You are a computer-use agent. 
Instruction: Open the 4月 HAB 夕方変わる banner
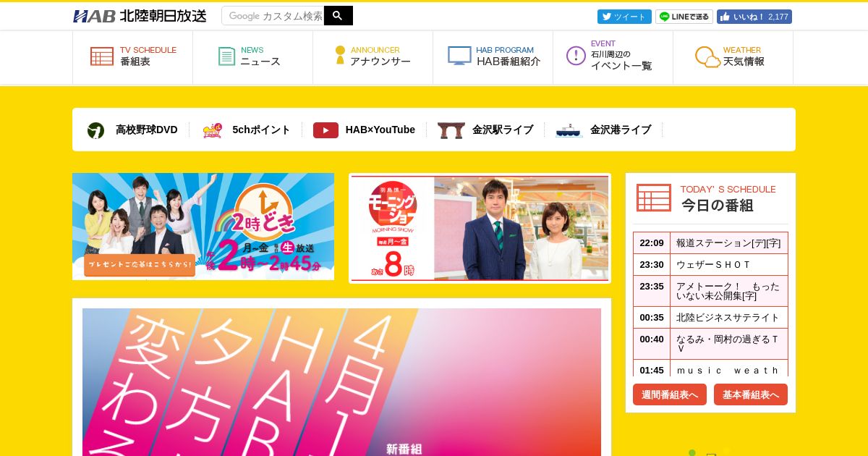click(x=341, y=382)
